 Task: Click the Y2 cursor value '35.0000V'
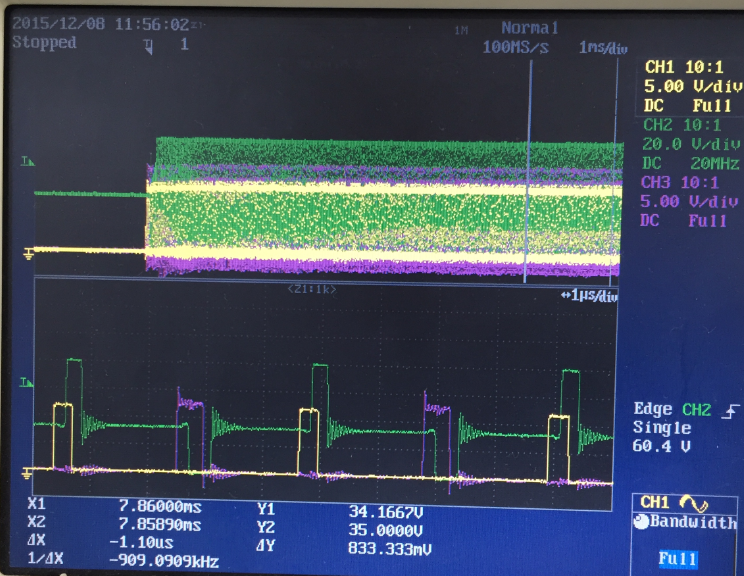(x=386, y=530)
